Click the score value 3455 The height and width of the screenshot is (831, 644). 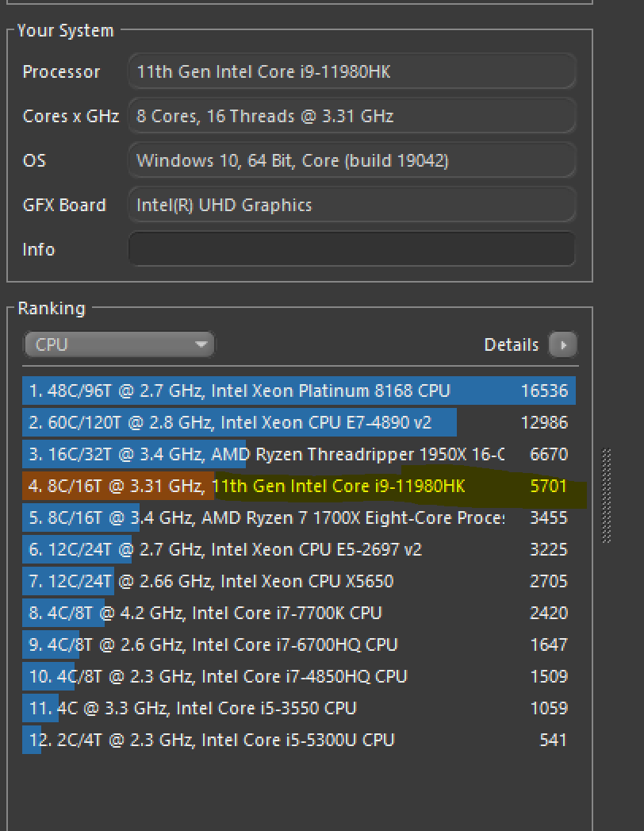549,517
